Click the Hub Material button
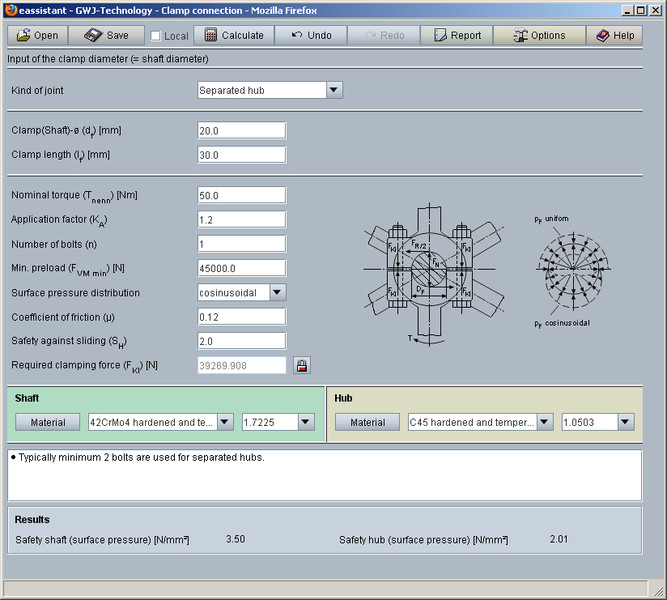This screenshot has width=667, height=600. pyautogui.click(x=367, y=422)
